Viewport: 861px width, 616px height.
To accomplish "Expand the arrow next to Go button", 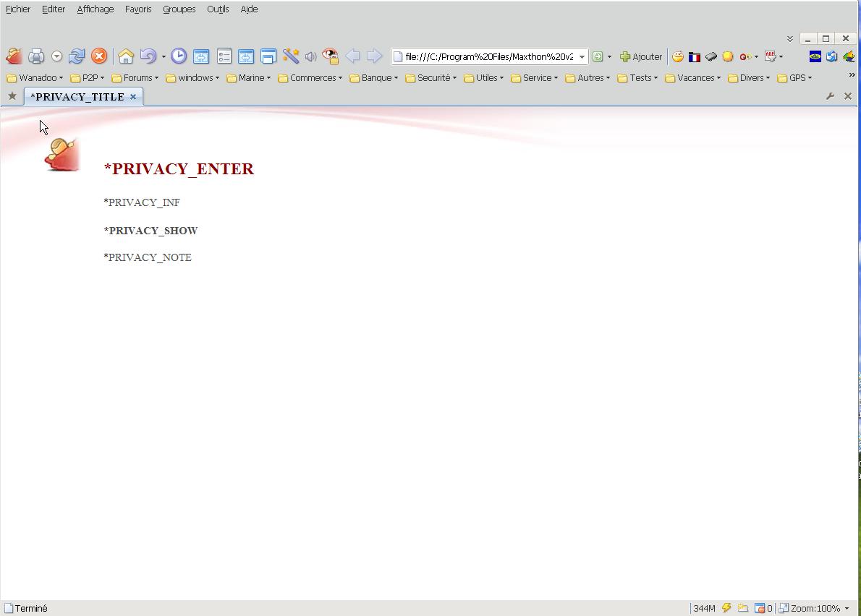I will click(x=609, y=56).
